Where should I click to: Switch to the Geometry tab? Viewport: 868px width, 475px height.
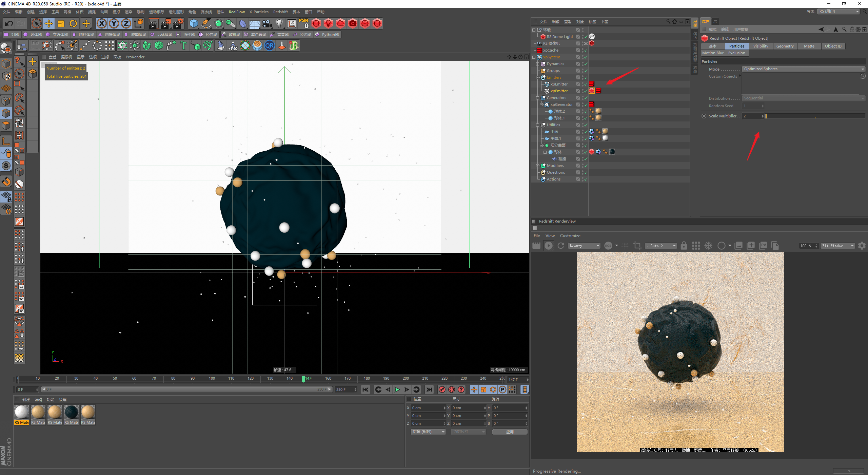[x=785, y=46]
